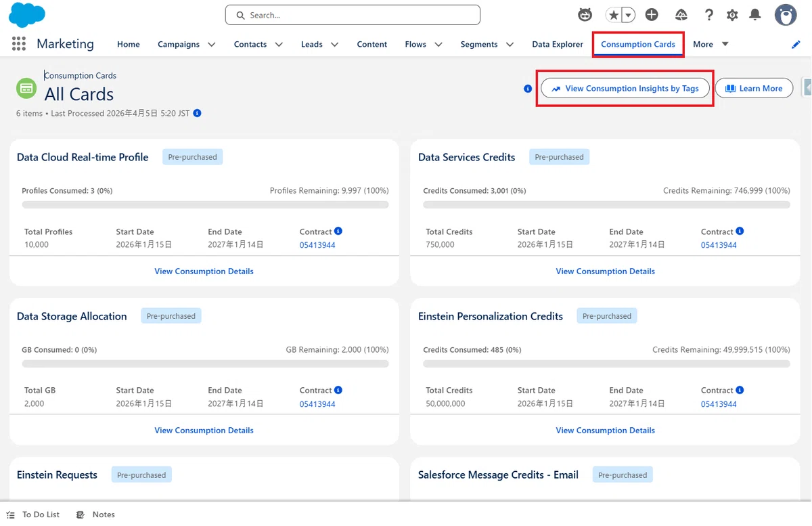
Task: Select the Consumption Cards tab
Action: pos(638,45)
